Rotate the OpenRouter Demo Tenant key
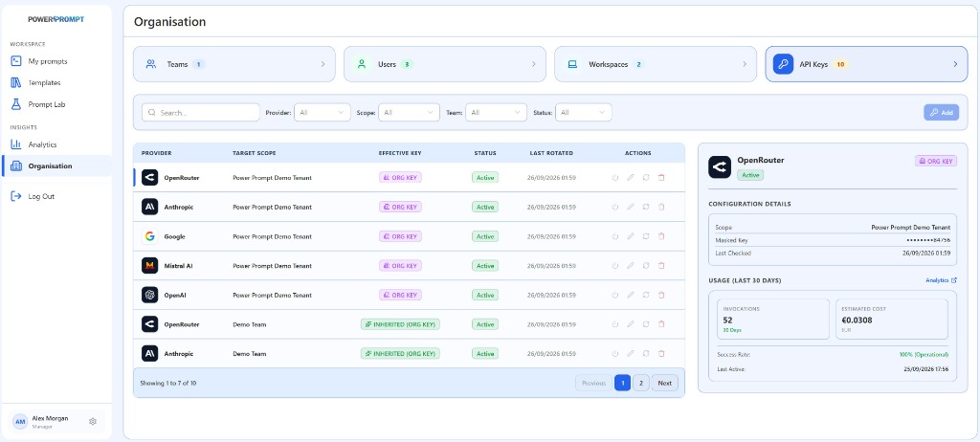Screen dimensions: 980x442 click(646, 178)
